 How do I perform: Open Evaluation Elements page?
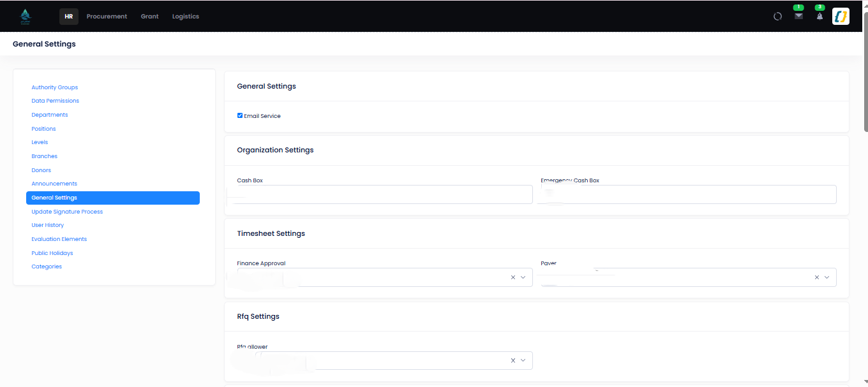[59, 239]
